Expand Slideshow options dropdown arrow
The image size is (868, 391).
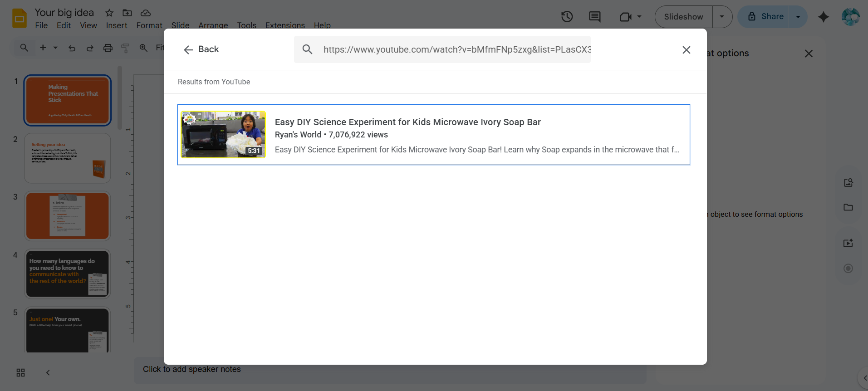point(722,17)
